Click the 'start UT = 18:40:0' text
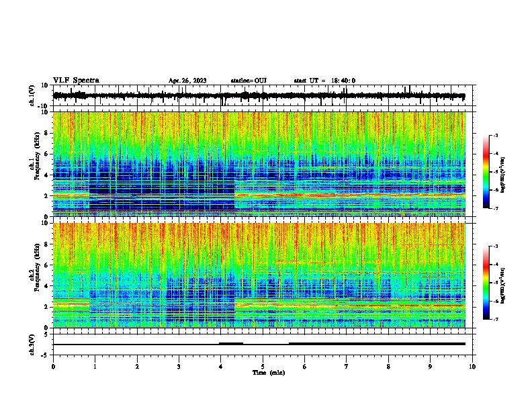The width and height of the screenshot is (532, 411). (x=324, y=81)
